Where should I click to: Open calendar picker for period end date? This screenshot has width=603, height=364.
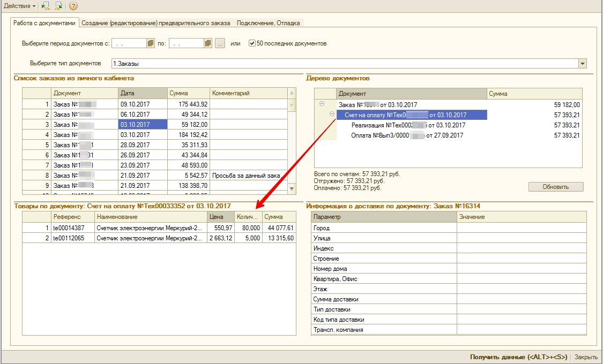(208, 43)
